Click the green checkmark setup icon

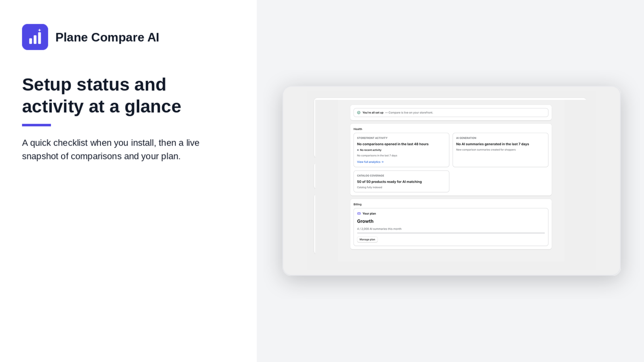pos(359,113)
